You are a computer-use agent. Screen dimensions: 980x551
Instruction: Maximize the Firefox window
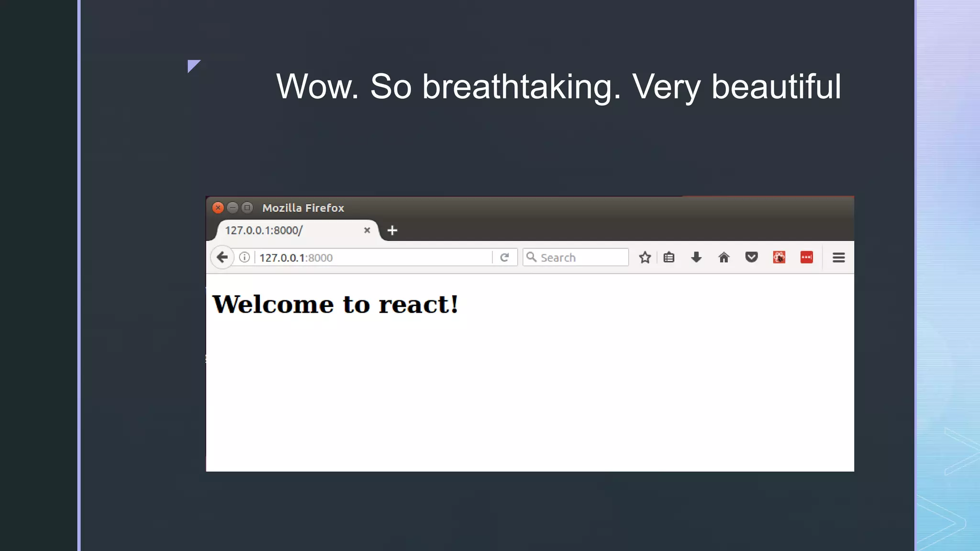[247, 208]
